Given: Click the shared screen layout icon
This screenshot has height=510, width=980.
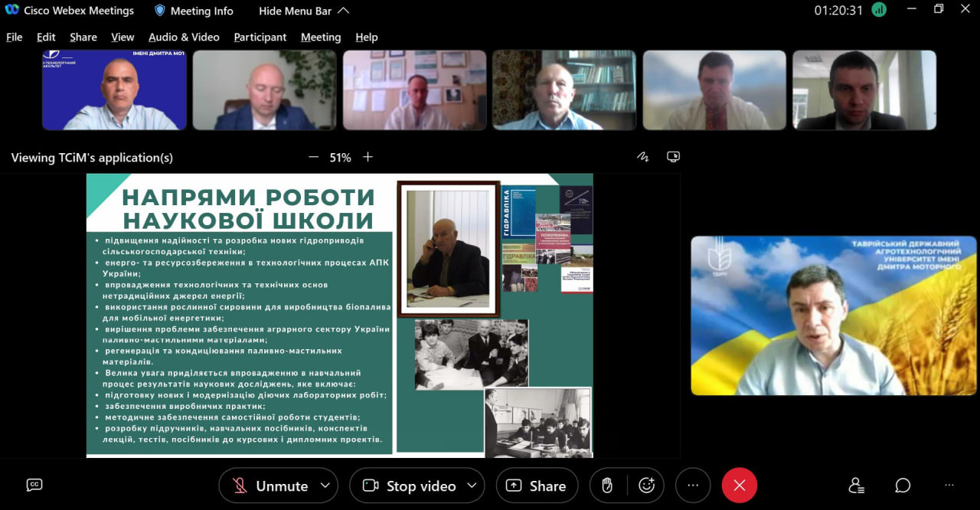Looking at the screenshot, I should (x=673, y=157).
